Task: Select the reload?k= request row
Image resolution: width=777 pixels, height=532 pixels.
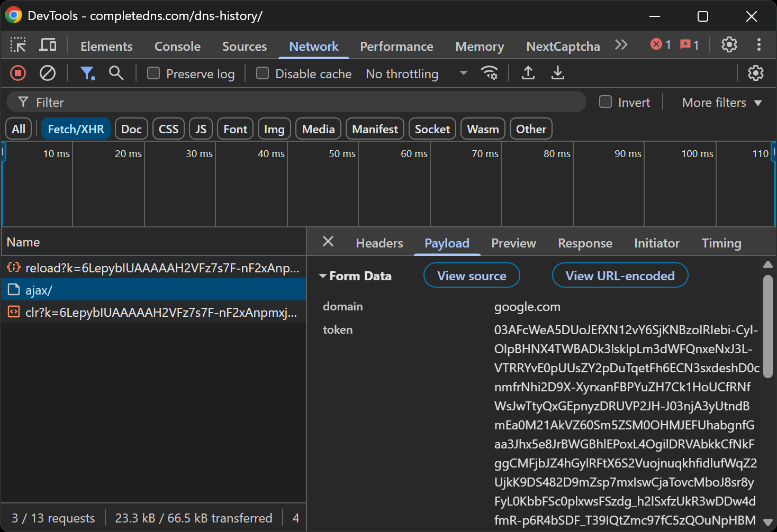Action: click(x=153, y=268)
